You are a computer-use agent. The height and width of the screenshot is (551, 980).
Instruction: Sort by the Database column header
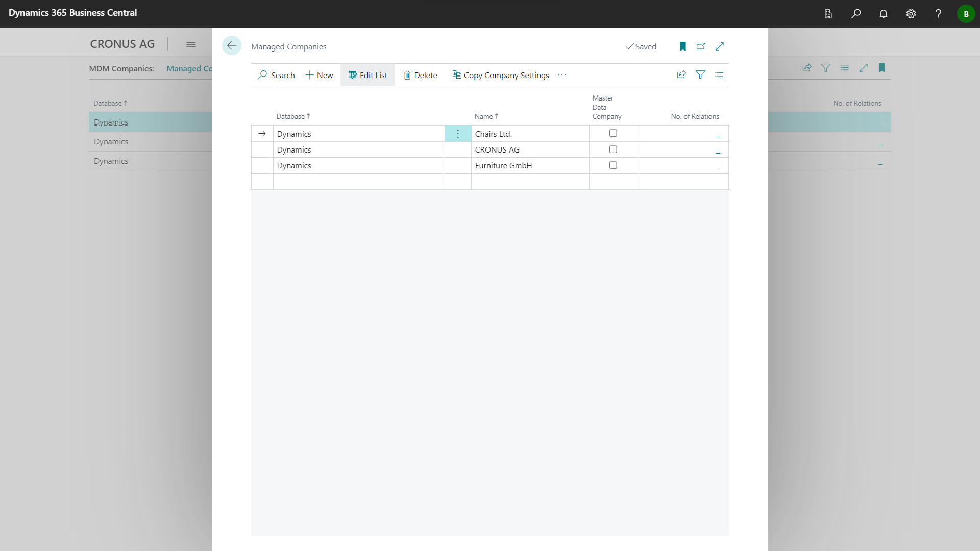[x=293, y=116]
